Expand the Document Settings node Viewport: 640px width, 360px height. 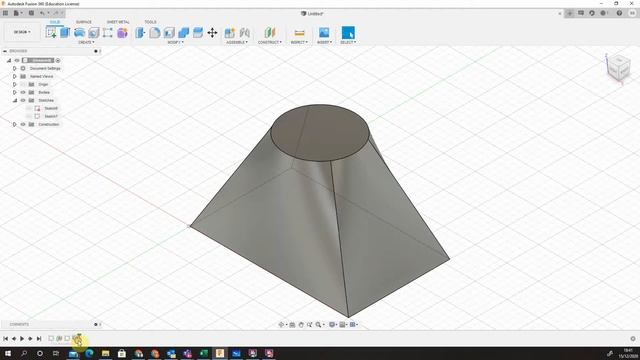(15, 69)
